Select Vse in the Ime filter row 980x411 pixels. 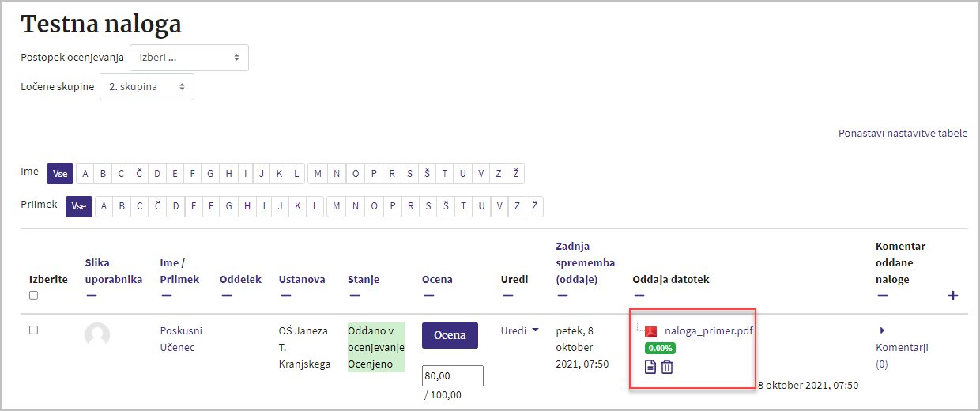[60, 174]
